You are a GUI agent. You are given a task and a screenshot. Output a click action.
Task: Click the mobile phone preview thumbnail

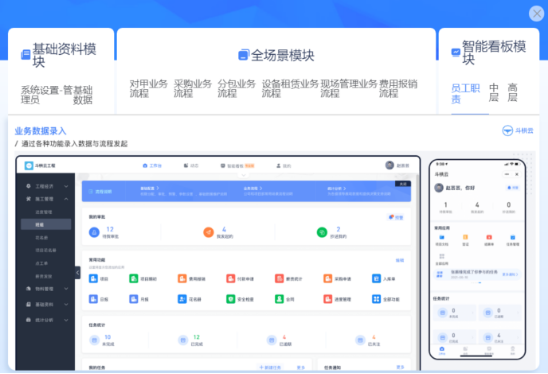tap(477, 259)
